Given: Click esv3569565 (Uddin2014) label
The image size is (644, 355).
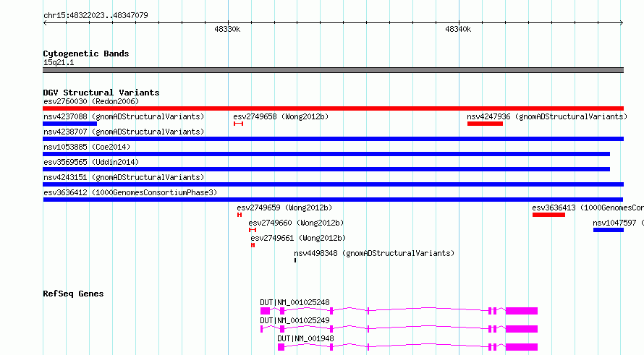Looking at the screenshot, I should (x=91, y=162).
